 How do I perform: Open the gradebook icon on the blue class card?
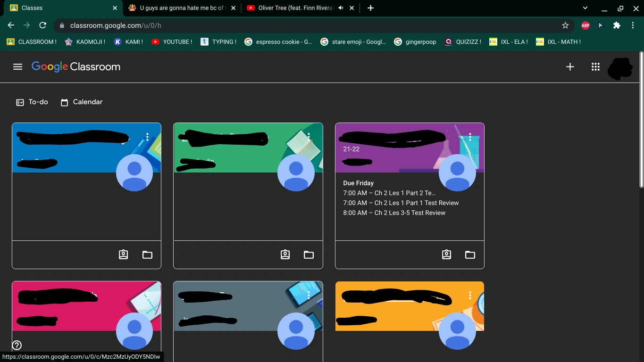tap(123, 254)
